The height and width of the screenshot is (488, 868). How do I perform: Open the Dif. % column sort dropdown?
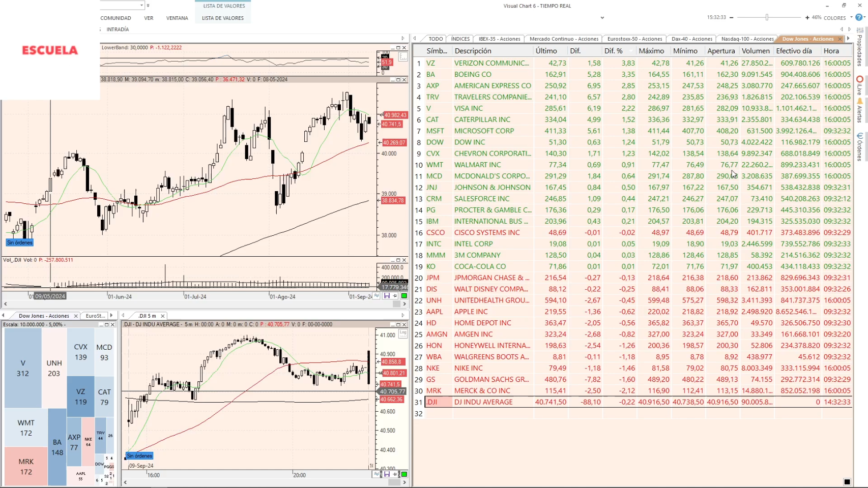pos(631,51)
